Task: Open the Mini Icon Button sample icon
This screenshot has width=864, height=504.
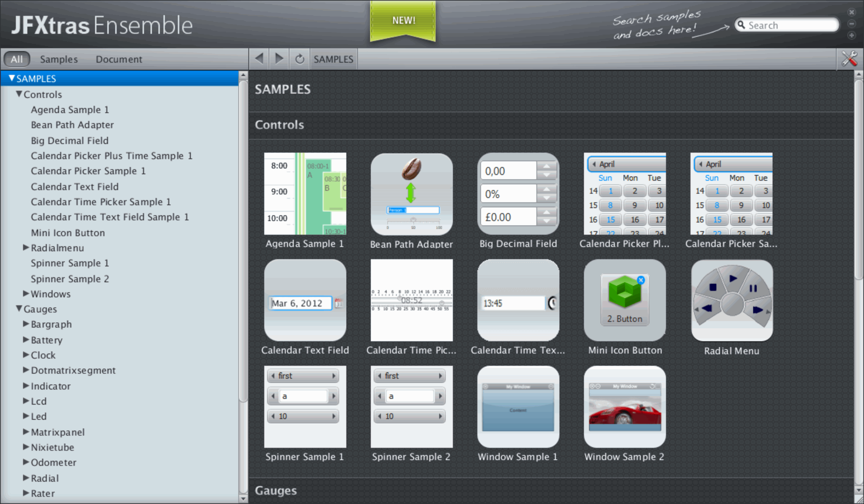Action: point(625,301)
